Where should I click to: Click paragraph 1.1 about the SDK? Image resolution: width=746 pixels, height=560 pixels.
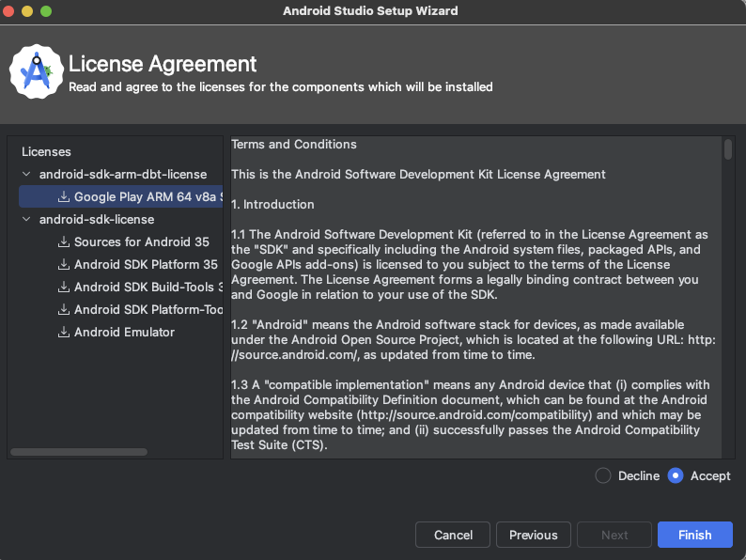(x=470, y=265)
